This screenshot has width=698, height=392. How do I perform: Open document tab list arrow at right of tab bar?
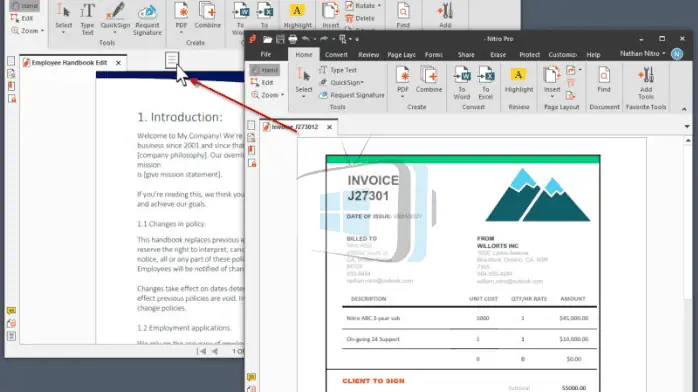[687, 127]
